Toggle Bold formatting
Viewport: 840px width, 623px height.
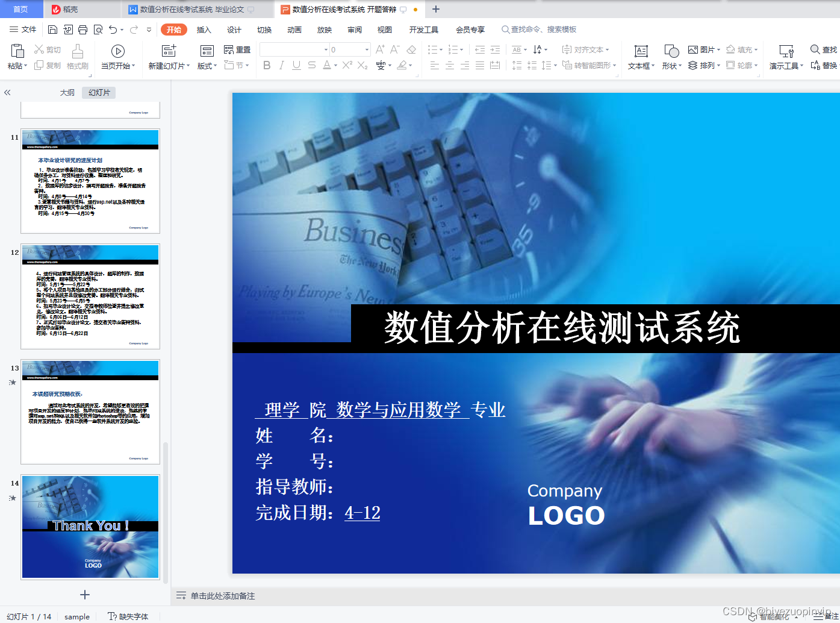267,65
